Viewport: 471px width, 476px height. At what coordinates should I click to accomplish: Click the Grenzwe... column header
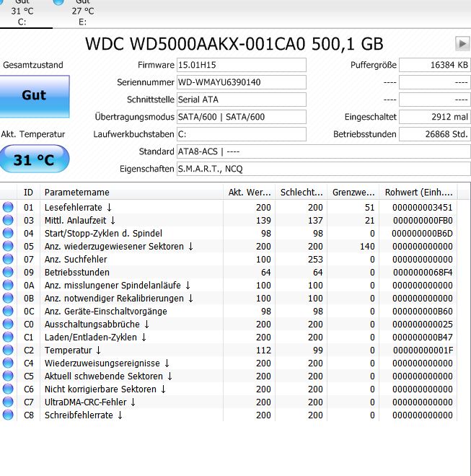point(353,192)
